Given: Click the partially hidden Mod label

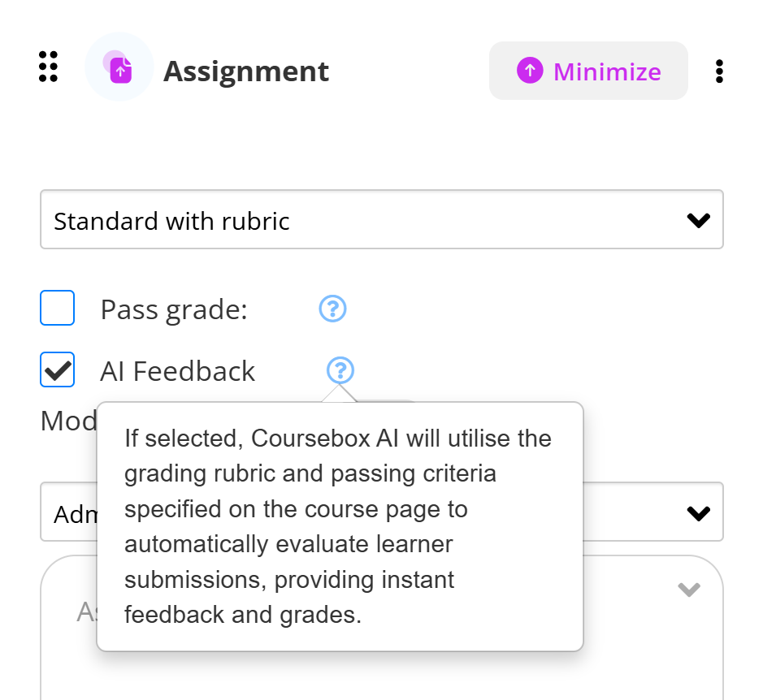Looking at the screenshot, I should (67, 421).
